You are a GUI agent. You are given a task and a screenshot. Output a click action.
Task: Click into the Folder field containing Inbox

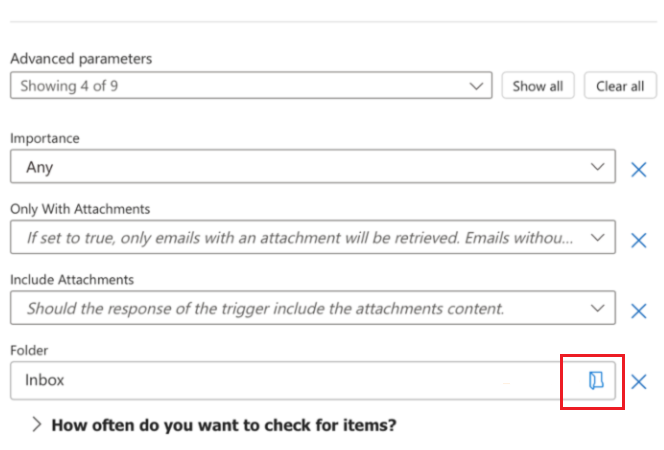292,380
